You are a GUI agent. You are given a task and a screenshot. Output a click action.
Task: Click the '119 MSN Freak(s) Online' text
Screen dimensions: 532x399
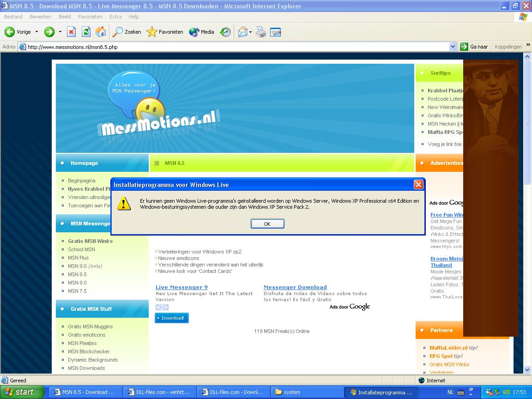282,331
